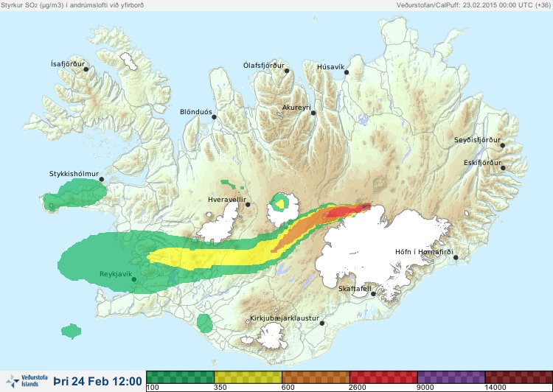553x392 pixels.
Task: Click the Eskifjörður location dot
Action: click(x=503, y=168)
